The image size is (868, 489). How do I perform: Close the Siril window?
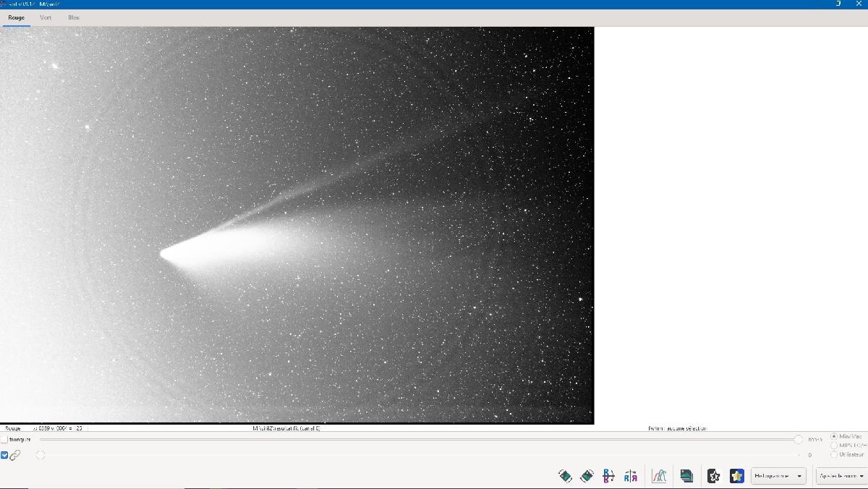point(859,4)
